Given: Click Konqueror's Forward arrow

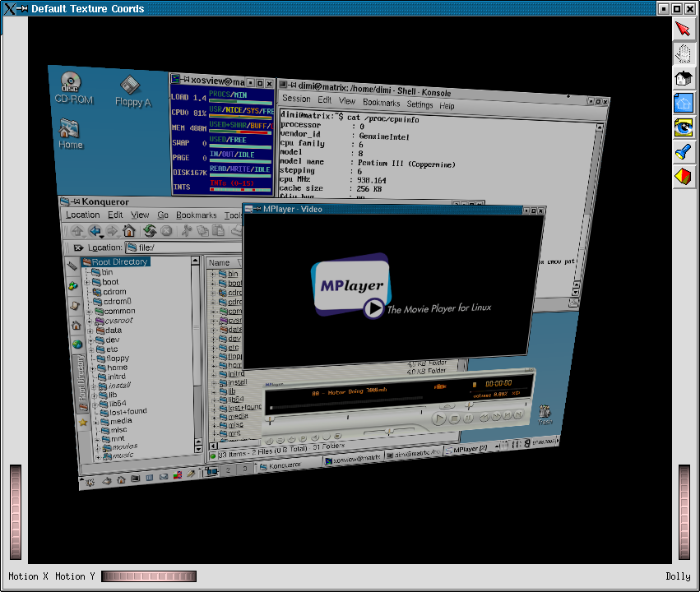Looking at the screenshot, I should [x=112, y=231].
